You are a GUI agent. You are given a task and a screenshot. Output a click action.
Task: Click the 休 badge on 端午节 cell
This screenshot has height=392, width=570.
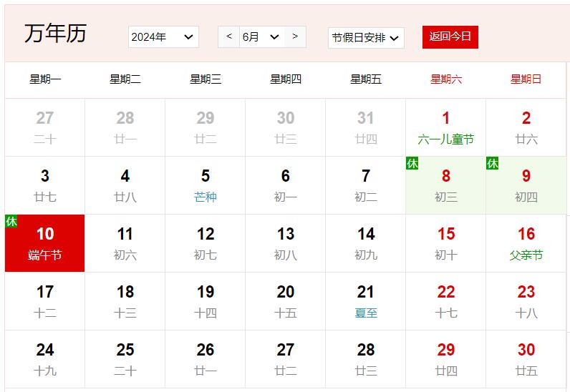click(x=11, y=222)
